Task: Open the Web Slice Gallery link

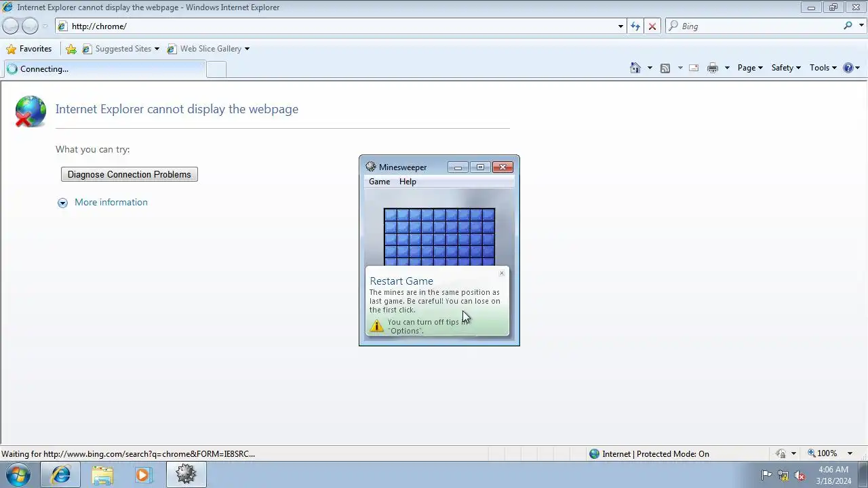Action: click(x=208, y=49)
